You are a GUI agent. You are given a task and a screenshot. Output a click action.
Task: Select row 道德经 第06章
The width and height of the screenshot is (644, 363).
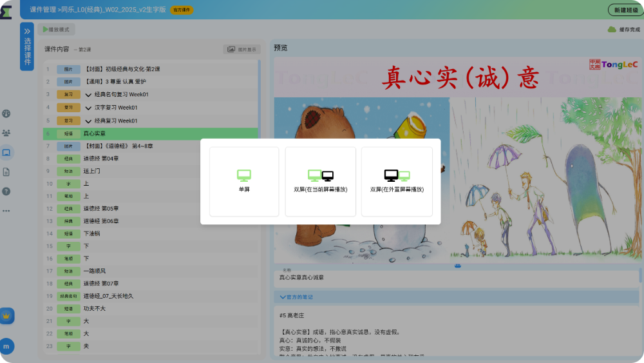pos(150,221)
